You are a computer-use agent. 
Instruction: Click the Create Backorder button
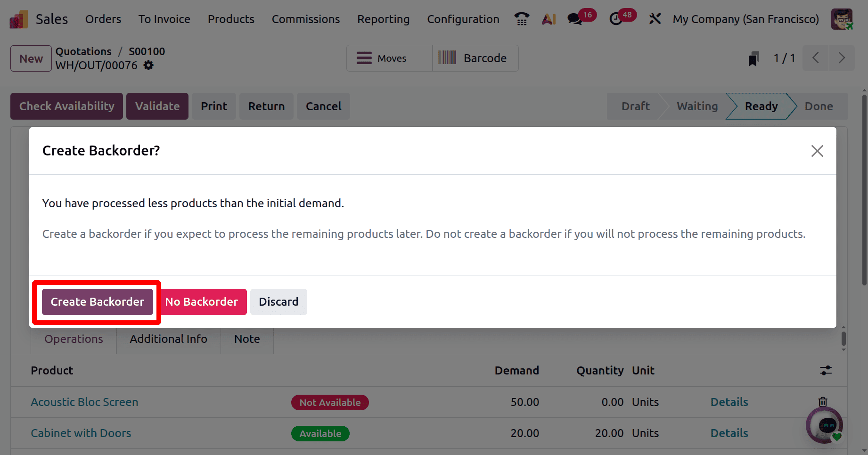point(97,302)
